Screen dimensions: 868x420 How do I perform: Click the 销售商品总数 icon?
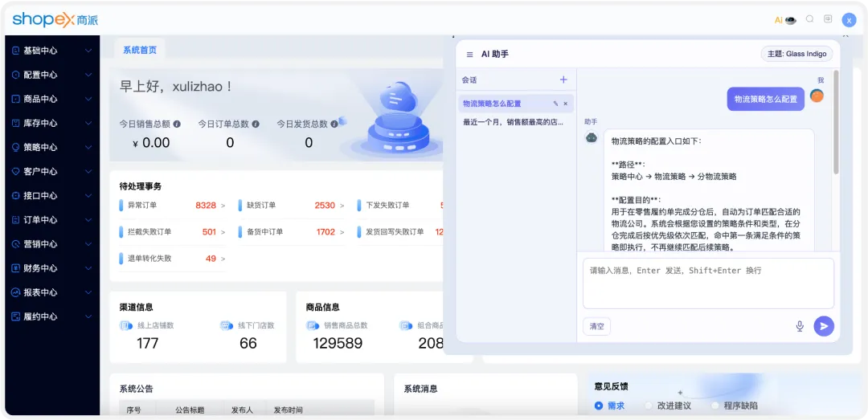coord(313,326)
